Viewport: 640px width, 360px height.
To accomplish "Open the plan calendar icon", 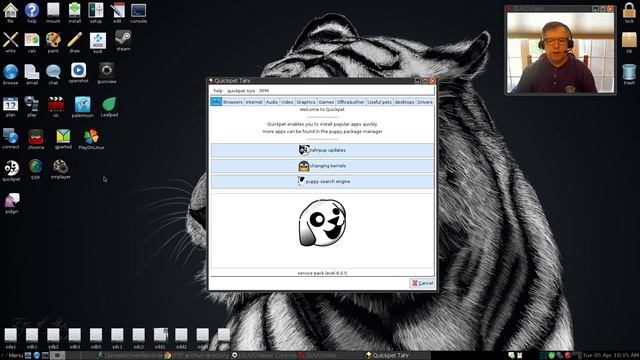I will [10, 107].
